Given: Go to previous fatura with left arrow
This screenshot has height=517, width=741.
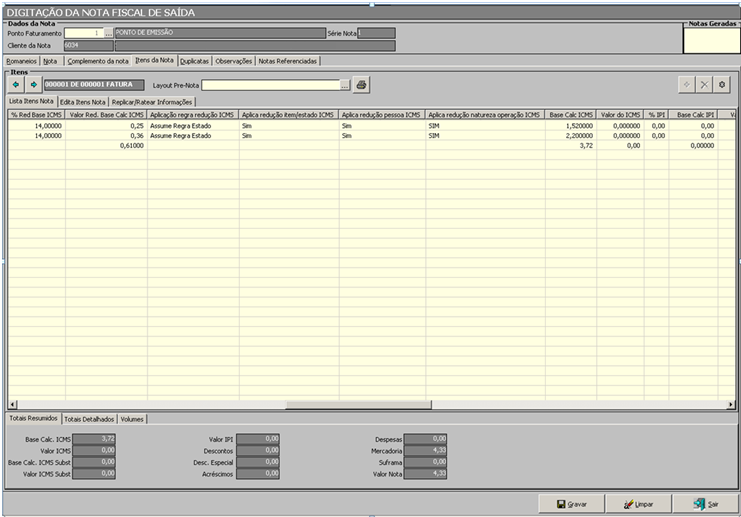Looking at the screenshot, I should 16,85.
